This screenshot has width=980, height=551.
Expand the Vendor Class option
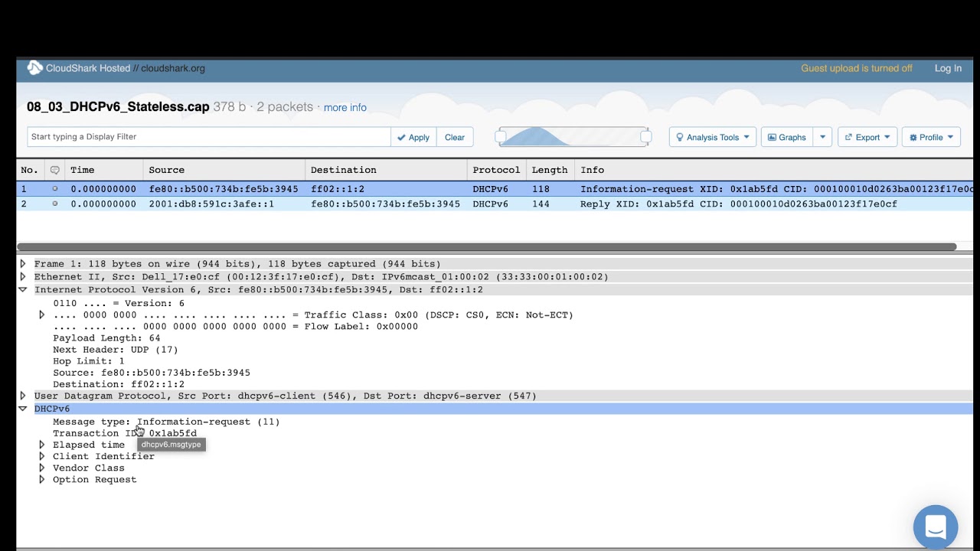click(x=42, y=468)
